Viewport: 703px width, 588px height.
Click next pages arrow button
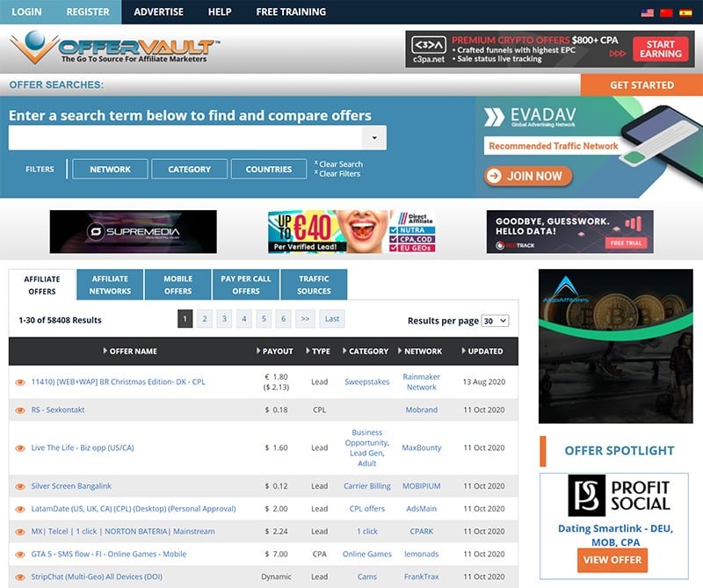point(305,319)
